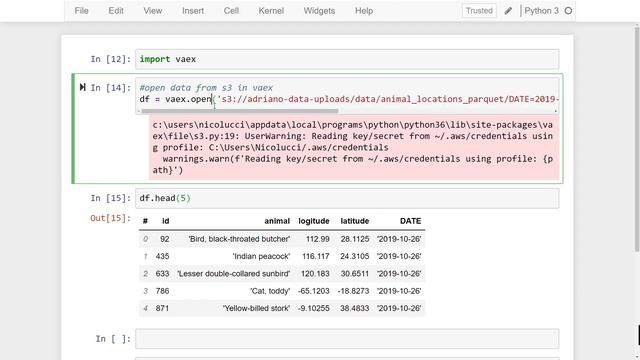The height and width of the screenshot is (360, 640).
Task: Click the horizontal scrollbar of cell 14
Action: [x=240, y=111]
